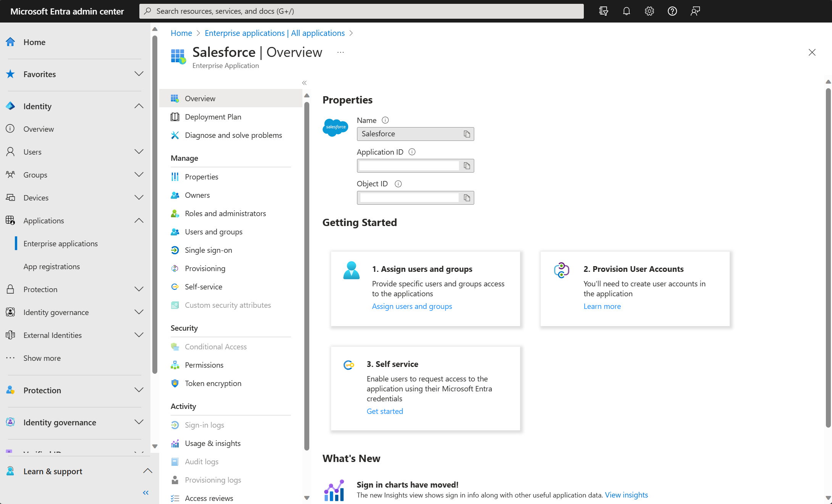Open Enterprise applications menu item
Screen dimensions: 832x504
pyautogui.click(x=60, y=243)
